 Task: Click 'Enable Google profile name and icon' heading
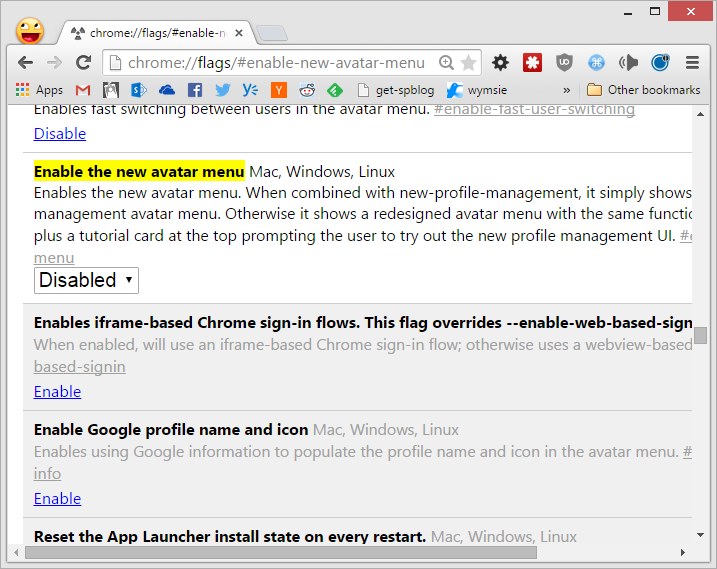(x=171, y=429)
